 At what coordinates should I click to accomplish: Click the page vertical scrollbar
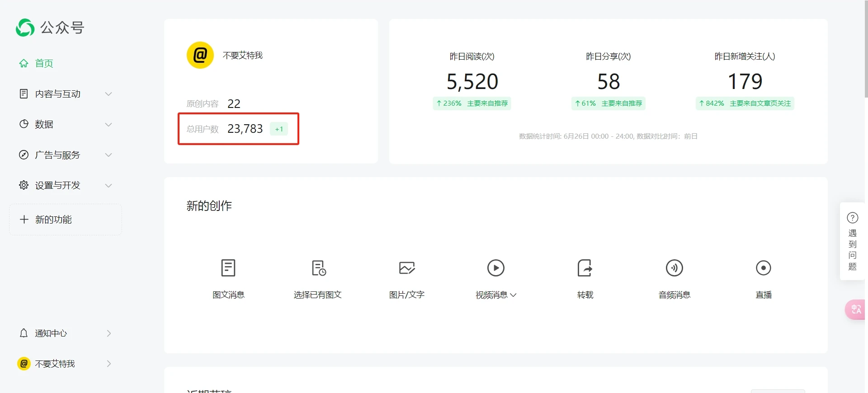[x=866, y=50]
